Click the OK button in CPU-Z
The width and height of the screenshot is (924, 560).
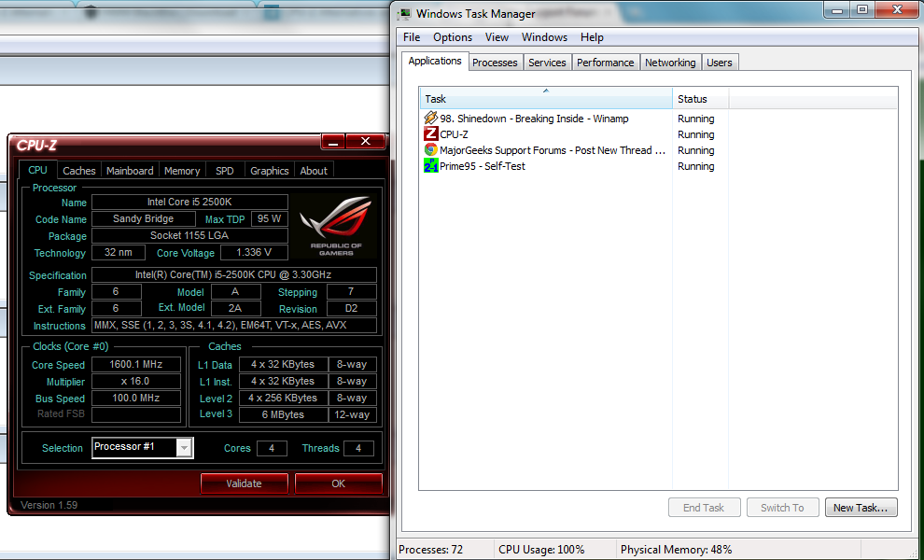(338, 483)
